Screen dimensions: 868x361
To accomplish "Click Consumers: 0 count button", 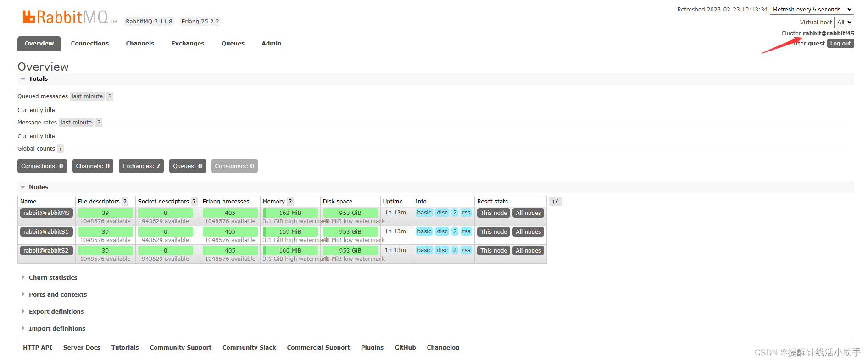I will click(x=234, y=166).
